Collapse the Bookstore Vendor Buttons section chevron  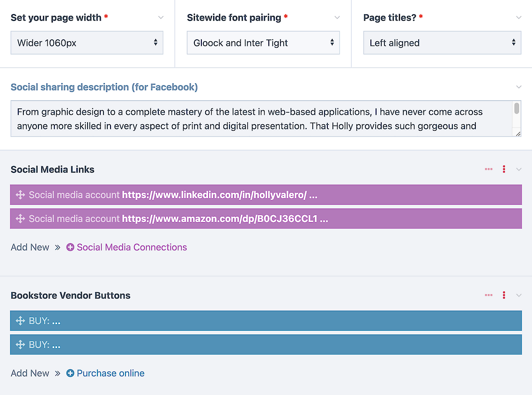pyautogui.click(x=518, y=295)
